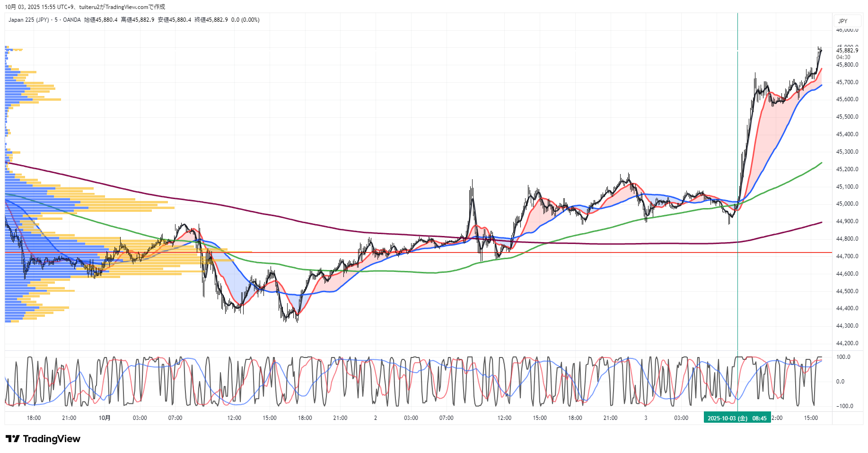Click the day 3 label on time axis

click(646, 418)
